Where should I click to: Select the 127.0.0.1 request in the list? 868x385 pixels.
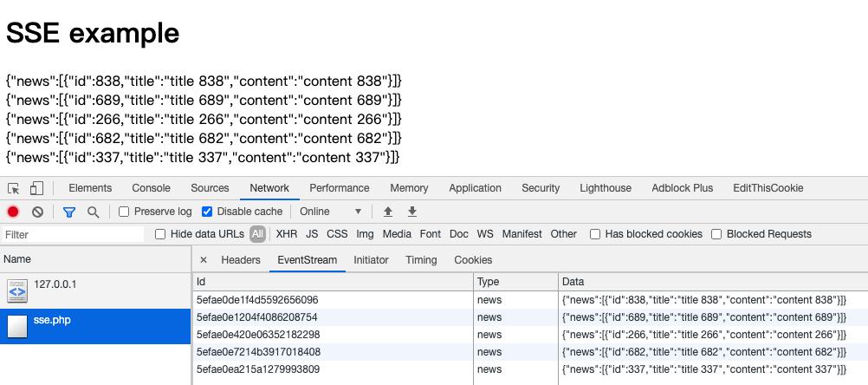[x=95, y=290]
